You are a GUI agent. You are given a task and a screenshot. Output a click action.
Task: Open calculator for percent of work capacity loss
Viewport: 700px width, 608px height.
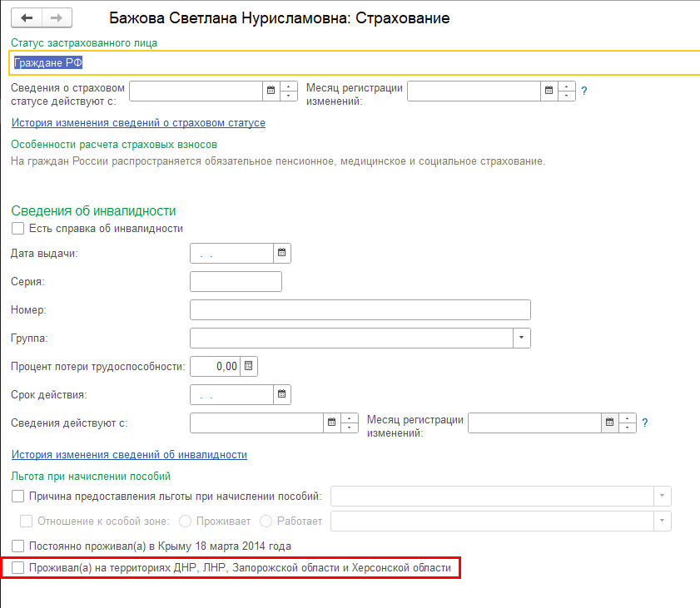(x=249, y=365)
